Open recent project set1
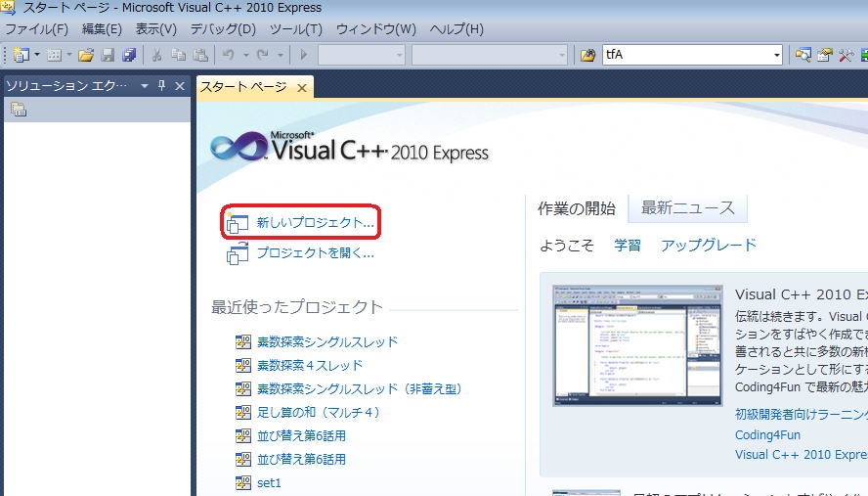 pyautogui.click(x=269, y=482)
